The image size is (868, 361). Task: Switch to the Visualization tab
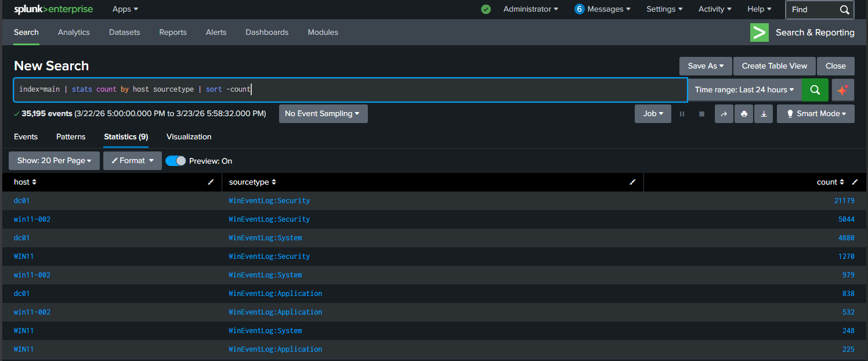189,136
